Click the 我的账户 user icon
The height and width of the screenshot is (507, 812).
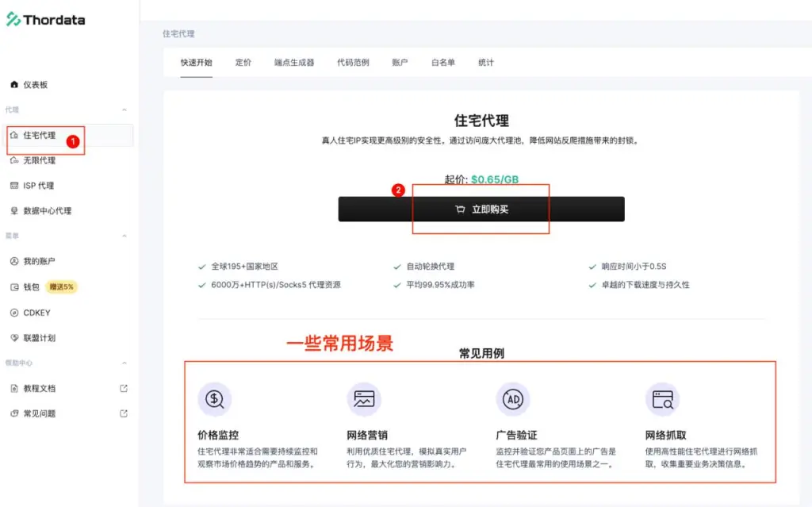point(14,261)
